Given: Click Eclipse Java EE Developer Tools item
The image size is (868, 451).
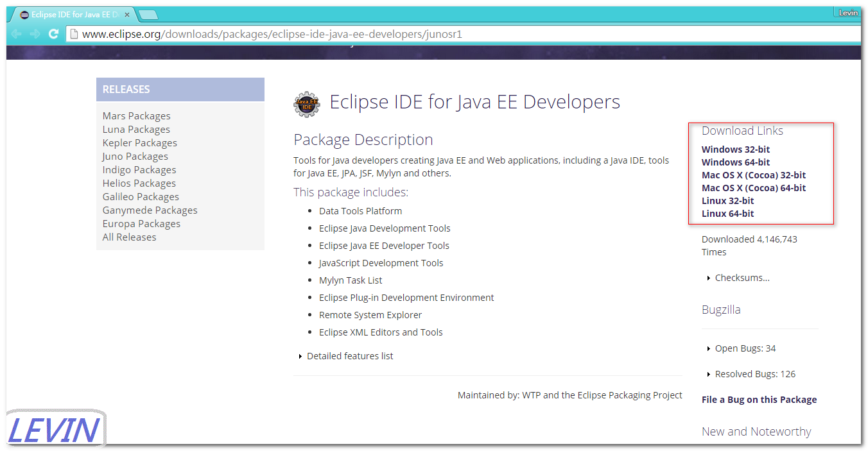Looking at the screenshot, I should pos(384,246).
